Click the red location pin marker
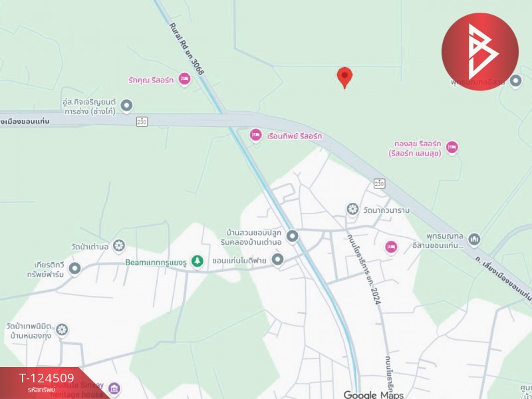 tap(344, 78)
